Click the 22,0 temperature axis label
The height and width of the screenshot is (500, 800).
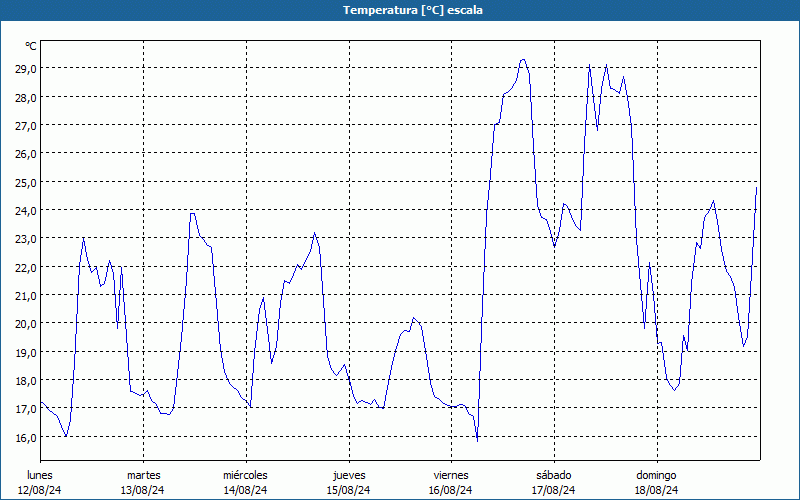click(26, 267)
